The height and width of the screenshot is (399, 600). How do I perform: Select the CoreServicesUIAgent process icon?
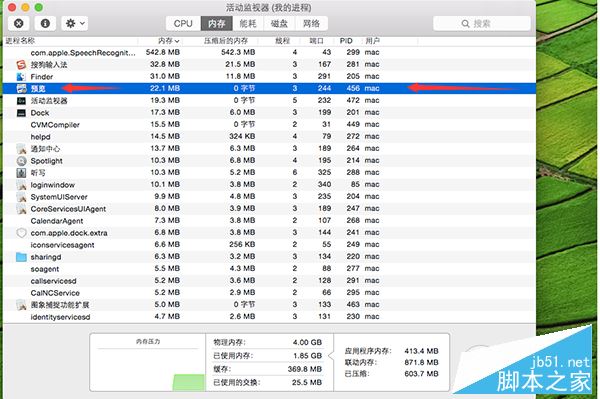coord(21,209)
